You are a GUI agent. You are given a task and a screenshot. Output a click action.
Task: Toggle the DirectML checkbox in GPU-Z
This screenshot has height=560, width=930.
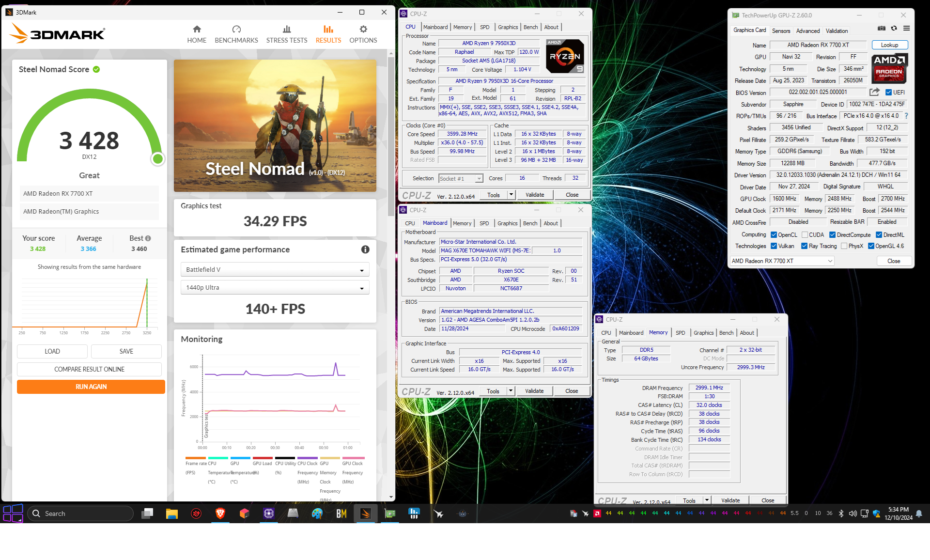click(x=879, y=235)
